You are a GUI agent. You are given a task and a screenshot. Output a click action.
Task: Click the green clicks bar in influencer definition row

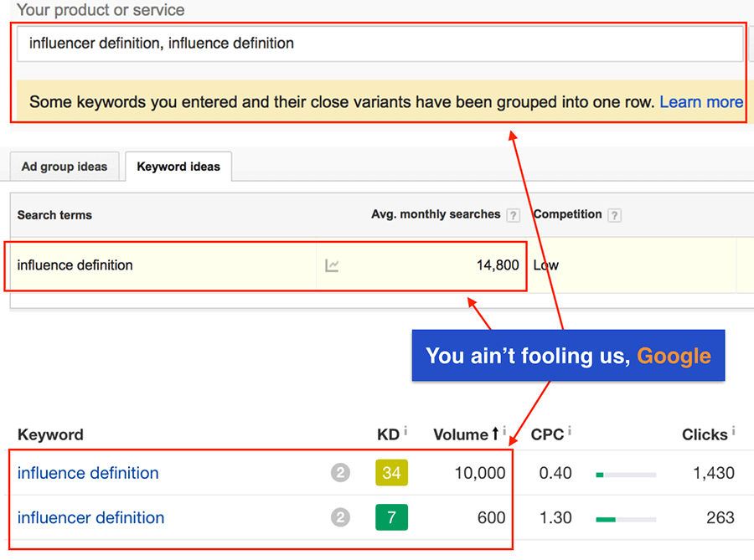[606, 519]
